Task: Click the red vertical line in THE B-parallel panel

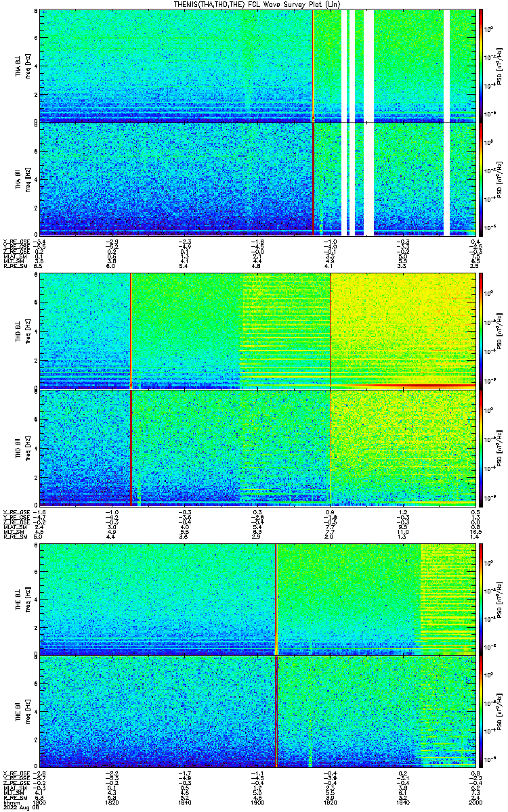Action: pos(276,711)
